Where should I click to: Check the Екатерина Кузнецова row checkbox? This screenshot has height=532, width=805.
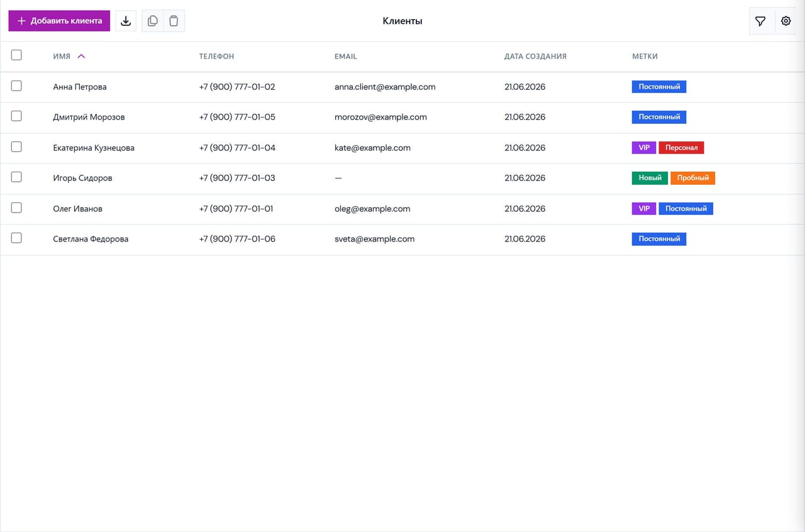point(16,147)
